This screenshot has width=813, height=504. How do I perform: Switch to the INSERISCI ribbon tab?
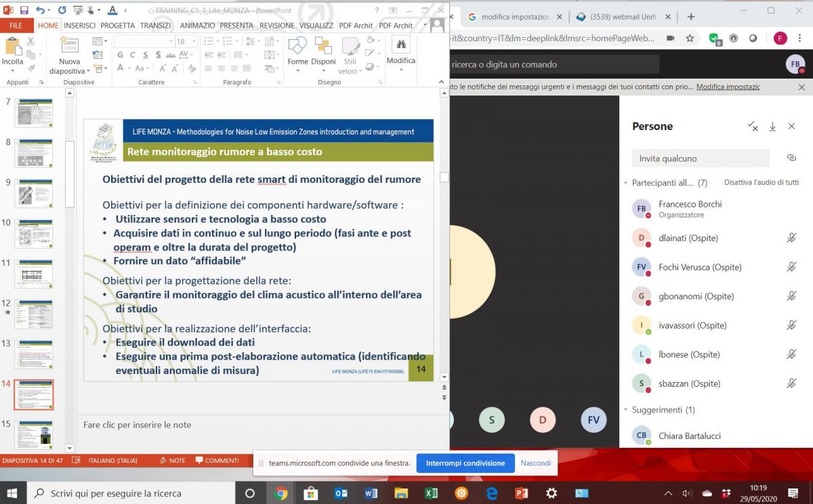coord(80,26)
